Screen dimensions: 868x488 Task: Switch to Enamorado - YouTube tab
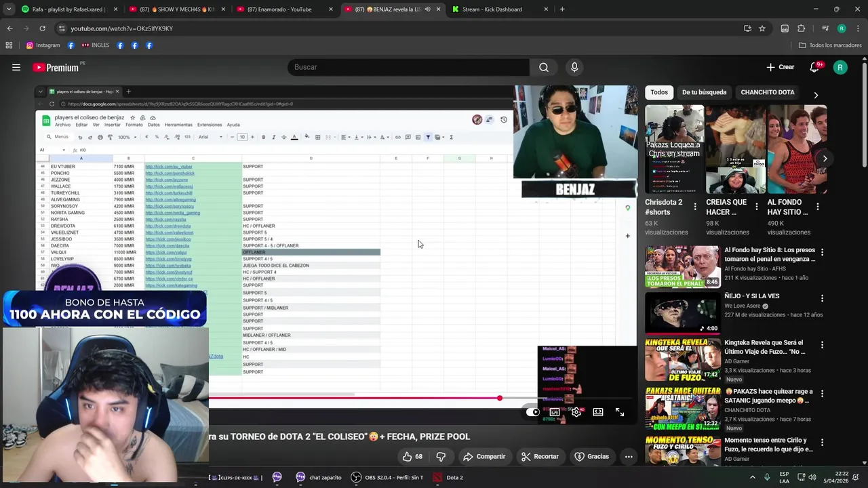(x=285, y=9)
